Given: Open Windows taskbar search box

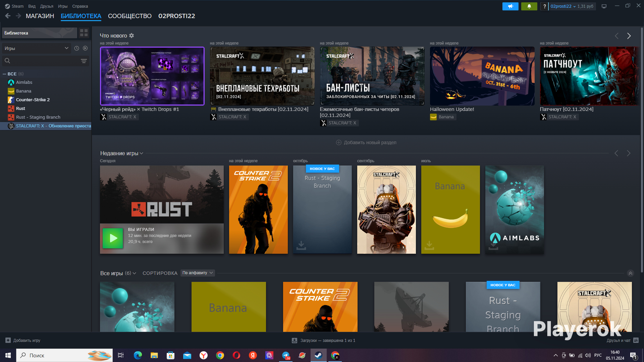Looking at the screenshot, I should coord(64,355).
